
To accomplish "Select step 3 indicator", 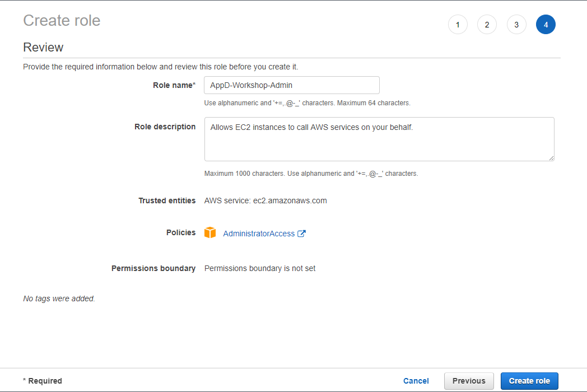I will pos(516,25).
